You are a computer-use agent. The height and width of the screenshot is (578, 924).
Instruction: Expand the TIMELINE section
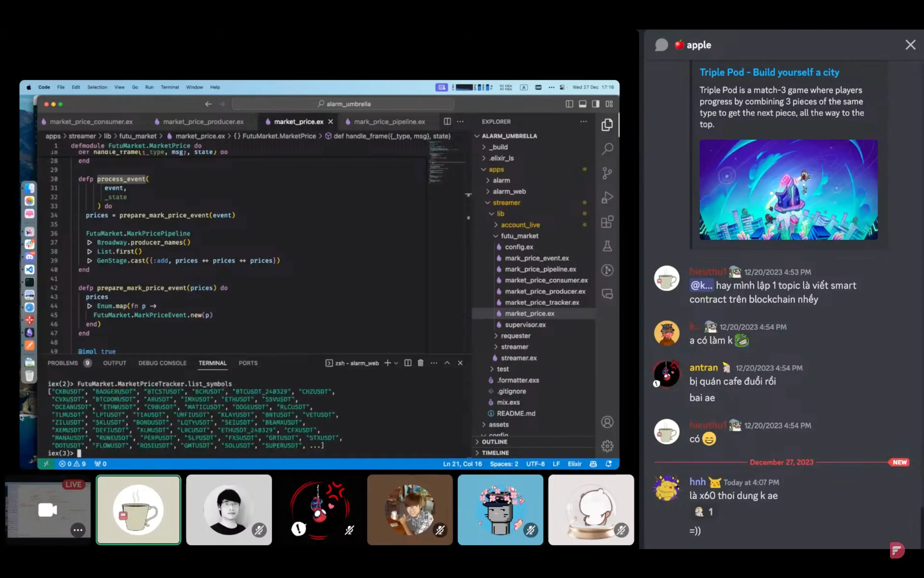(495, 453)
